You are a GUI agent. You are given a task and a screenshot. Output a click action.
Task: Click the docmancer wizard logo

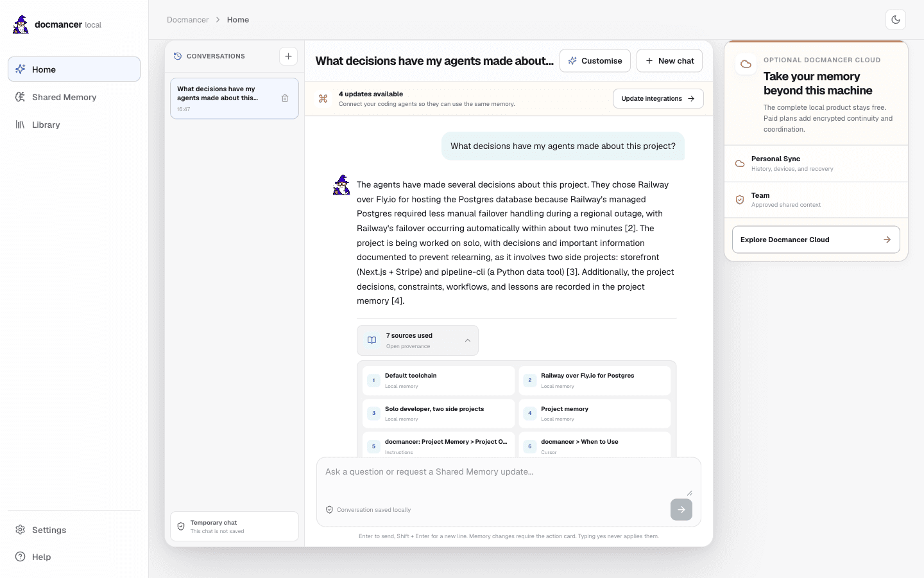pyautogui.click(x=21, y=24)
